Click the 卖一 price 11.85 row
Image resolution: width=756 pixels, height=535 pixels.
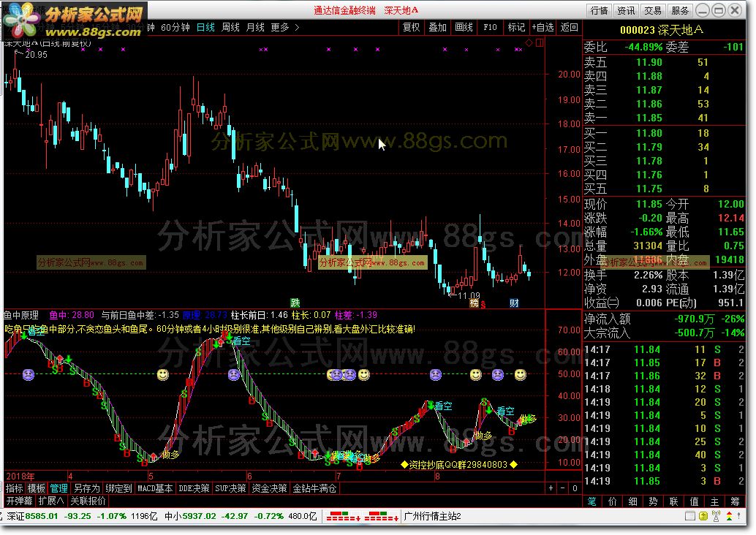[x=665, y=118]
